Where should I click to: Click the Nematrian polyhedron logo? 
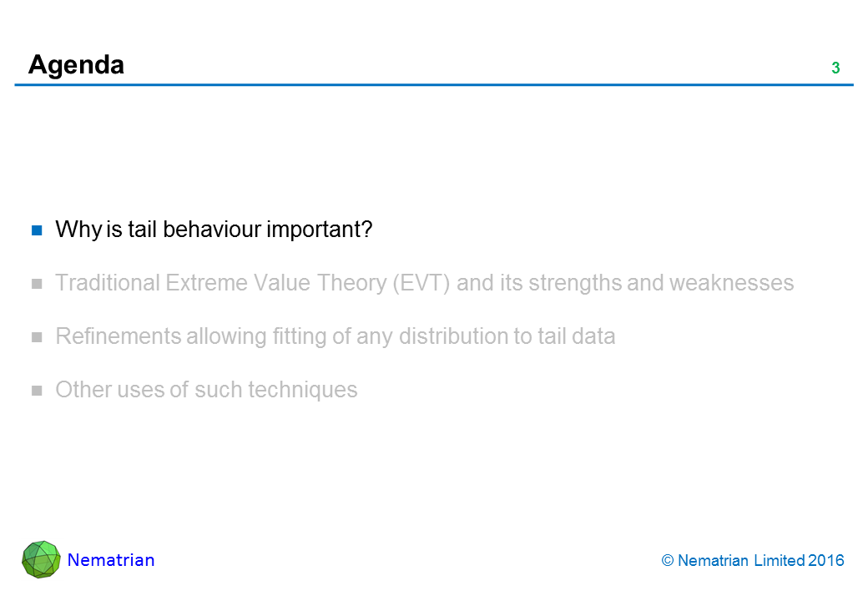click(41, 559)
